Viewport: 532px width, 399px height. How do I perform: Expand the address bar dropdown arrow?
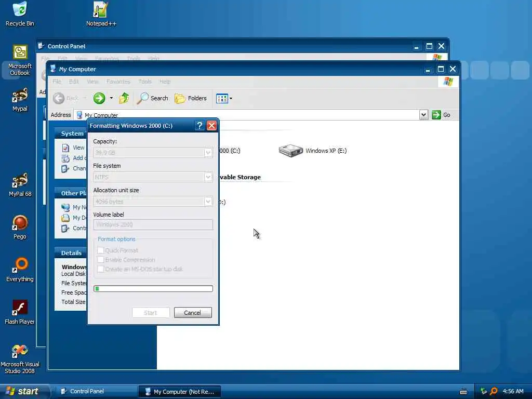423,115
